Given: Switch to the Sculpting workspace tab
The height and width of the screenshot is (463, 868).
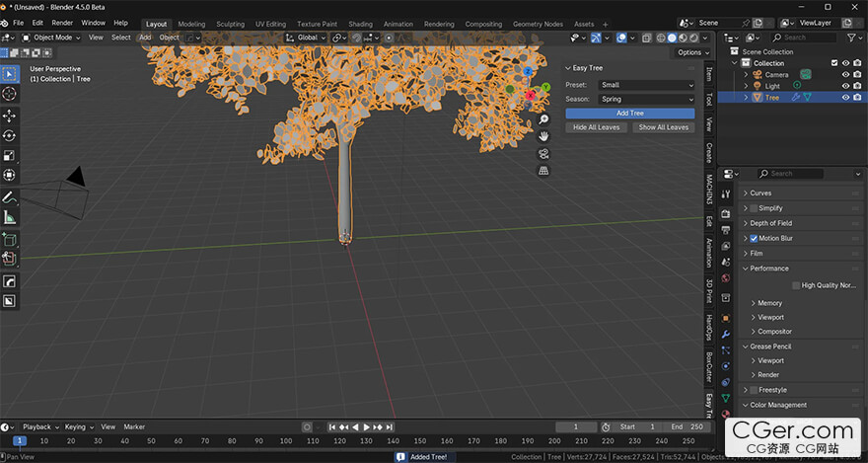Looking at the screenshot, I should [230, 24].
